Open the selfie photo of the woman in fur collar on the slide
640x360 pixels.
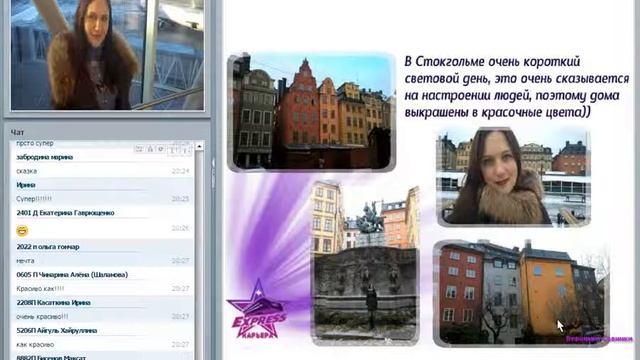coord(514,177)
